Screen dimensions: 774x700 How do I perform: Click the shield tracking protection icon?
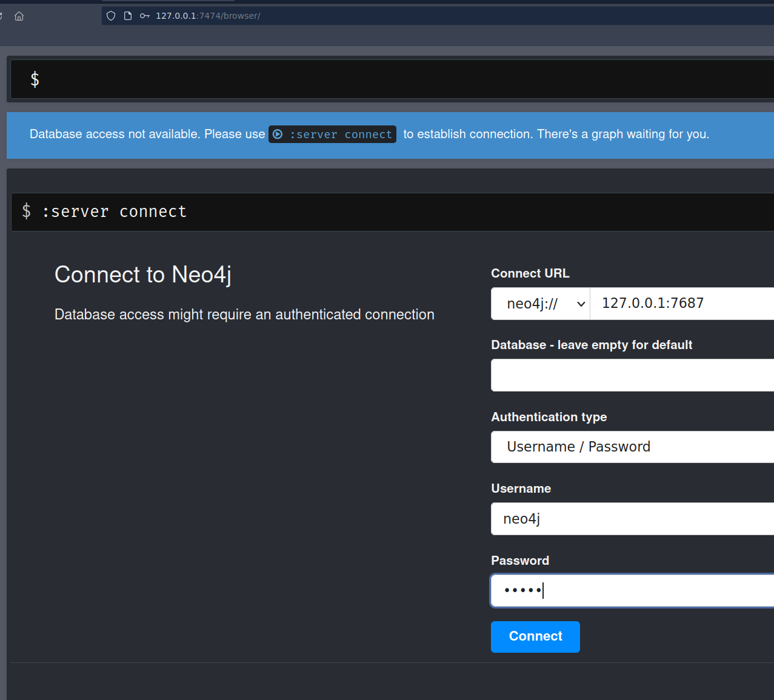pos(111,16)
